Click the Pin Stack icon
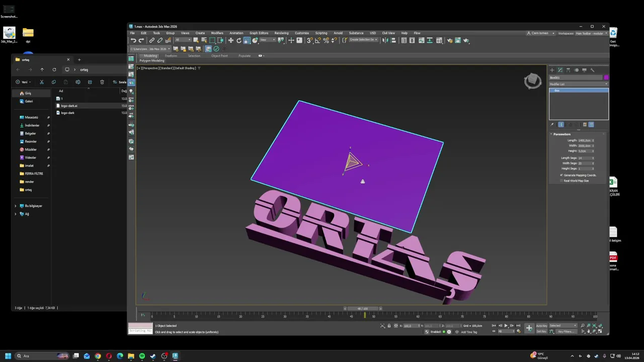This screenshot has height=362, width=644. pyautogui.click(x=552, y=125)
